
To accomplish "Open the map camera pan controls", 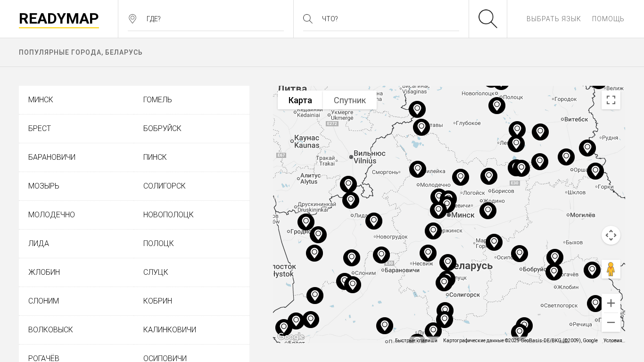I will [x=611, y=235].
